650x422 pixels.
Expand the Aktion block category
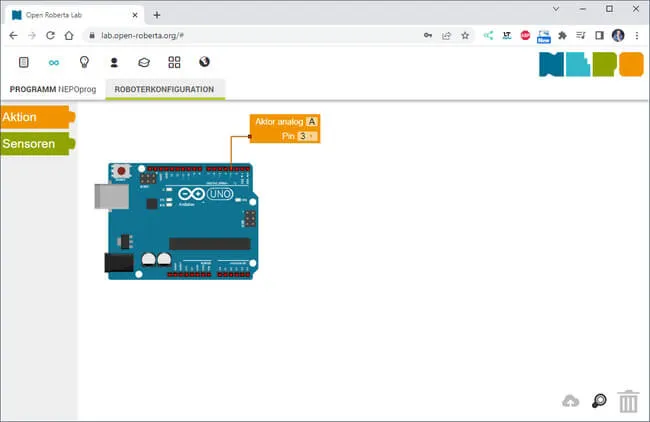point(36,117)
